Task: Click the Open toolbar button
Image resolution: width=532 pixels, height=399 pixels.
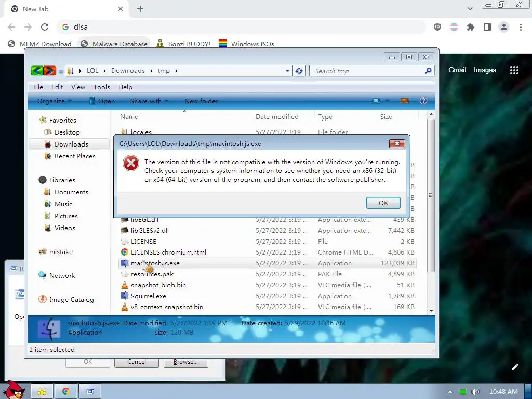Action: click(102, 101)
